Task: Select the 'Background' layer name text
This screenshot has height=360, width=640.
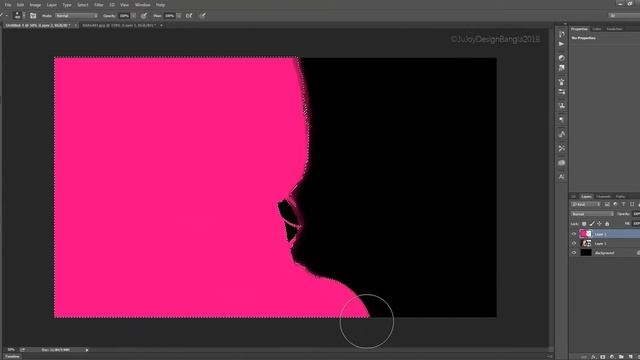Action: coord(604,253)
